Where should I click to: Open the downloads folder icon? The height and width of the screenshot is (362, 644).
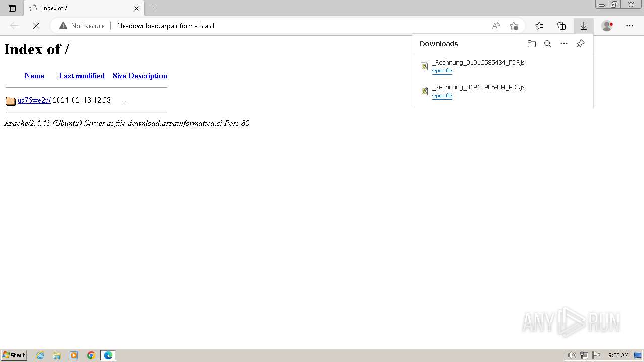click(x=532, y=44)
